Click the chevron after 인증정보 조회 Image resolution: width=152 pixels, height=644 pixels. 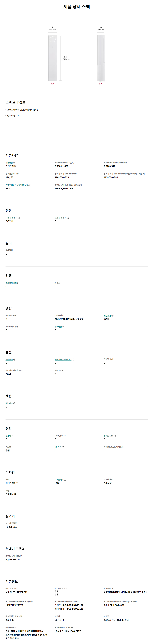pos(146,592)
